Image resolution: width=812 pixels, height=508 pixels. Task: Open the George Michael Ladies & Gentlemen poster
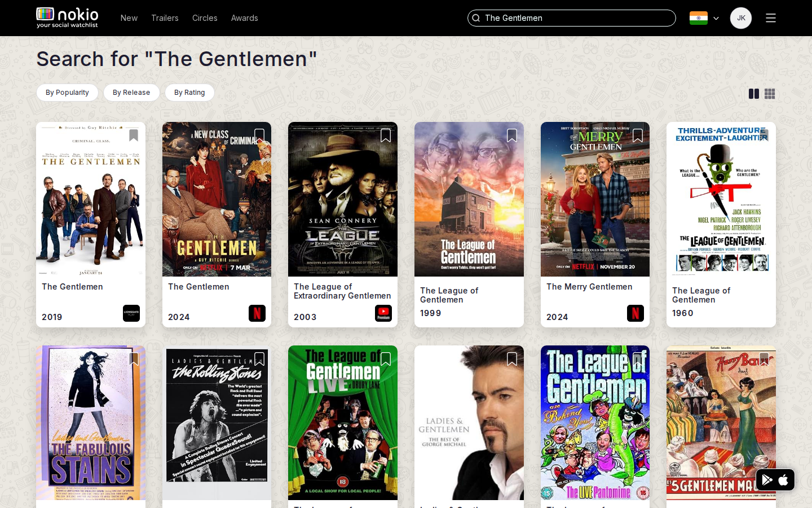pos(469,423)
